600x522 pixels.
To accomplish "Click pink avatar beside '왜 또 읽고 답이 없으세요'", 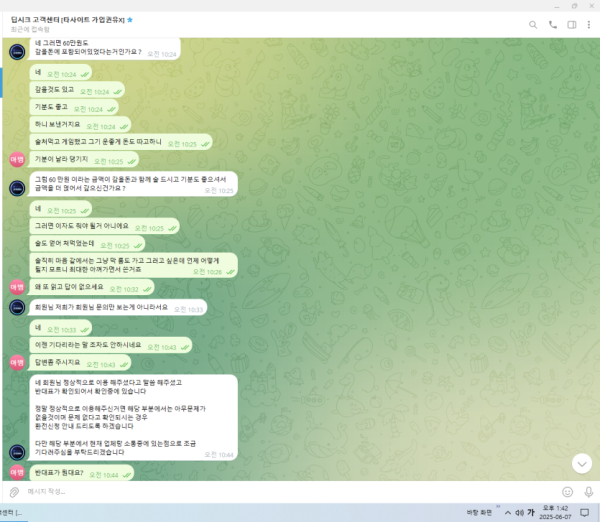I will coord(17,287).
